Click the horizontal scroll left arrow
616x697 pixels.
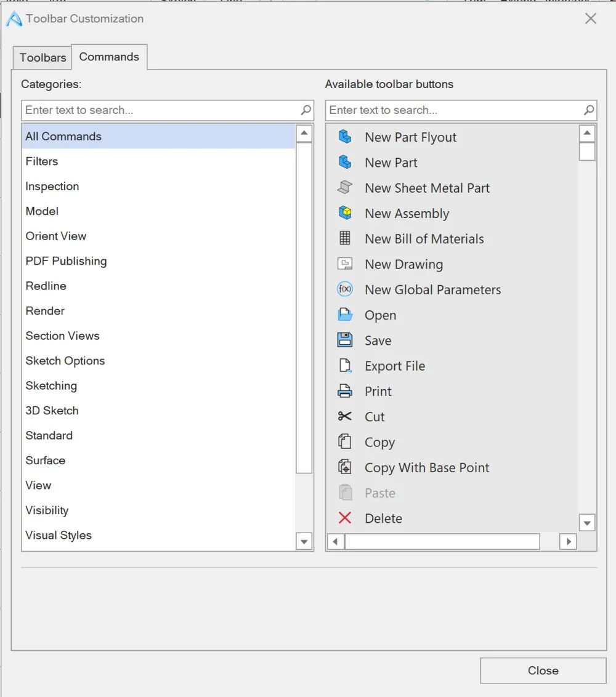tap(335, 541)
